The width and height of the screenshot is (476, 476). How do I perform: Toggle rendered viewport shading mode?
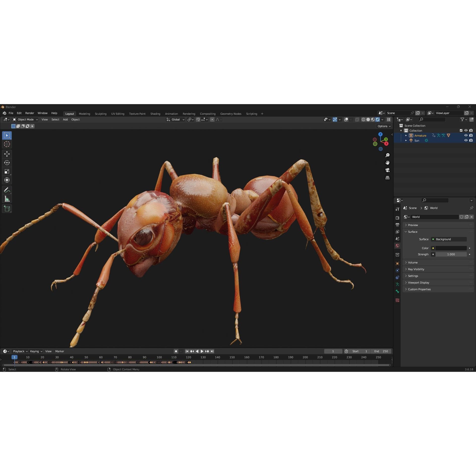377,119
